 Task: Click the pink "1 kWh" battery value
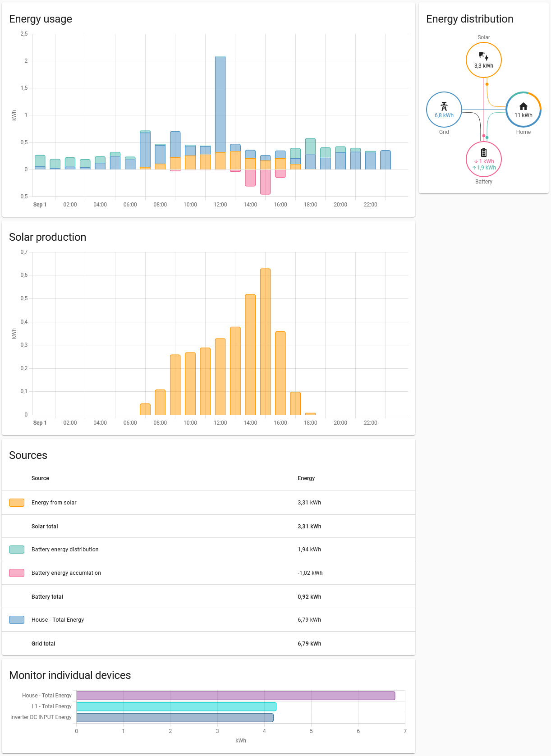[487, 161]
